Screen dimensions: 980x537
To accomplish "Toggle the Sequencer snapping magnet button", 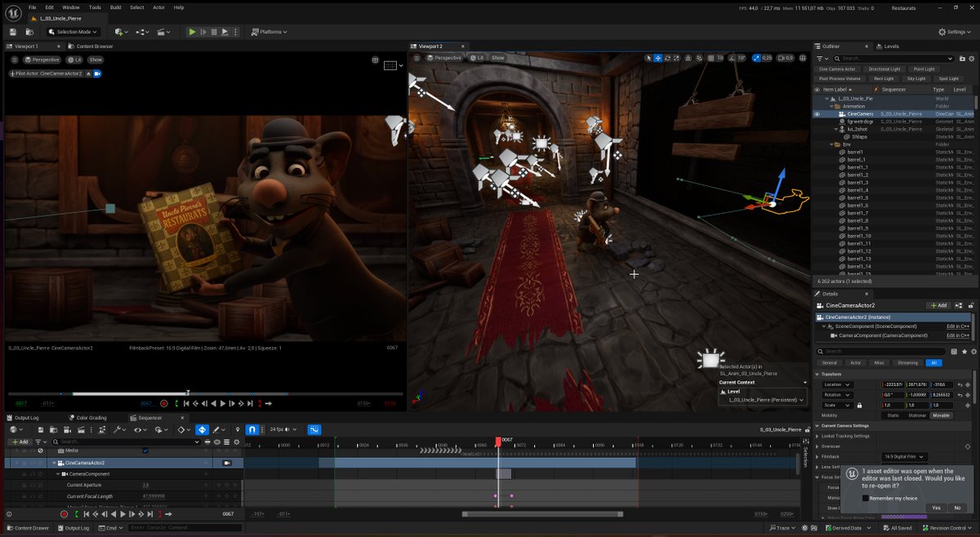I will coord(252,429).
